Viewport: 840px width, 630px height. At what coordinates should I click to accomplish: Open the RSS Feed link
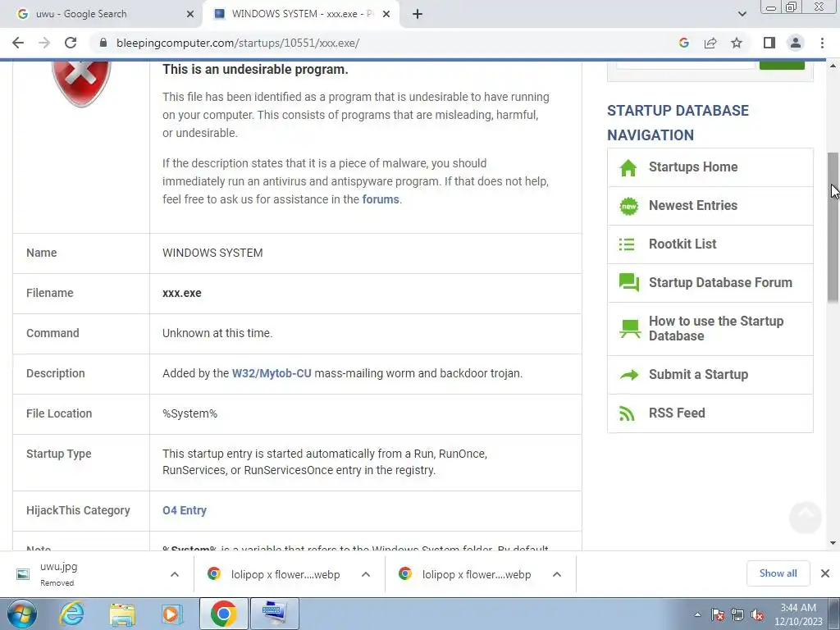click(677, 413)
